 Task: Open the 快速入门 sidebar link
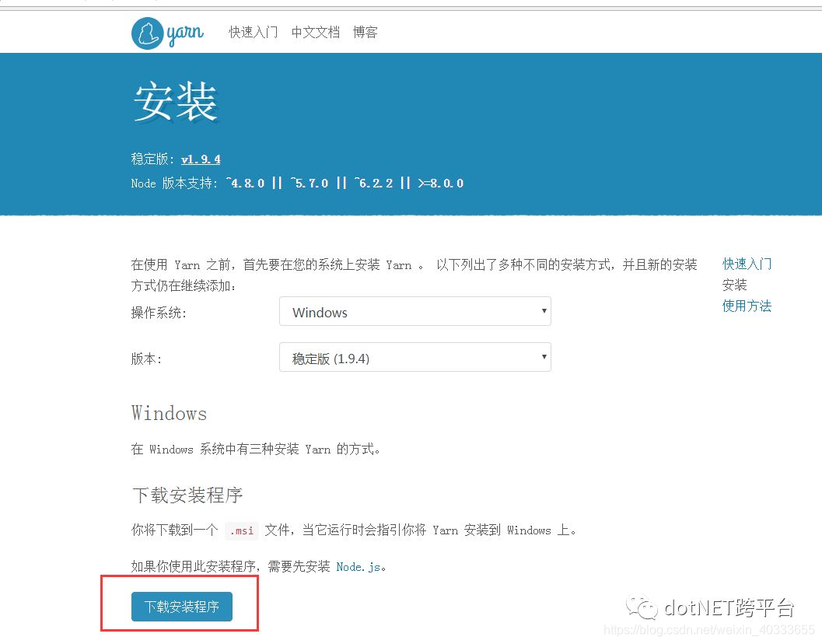click(x=747, y=264)
